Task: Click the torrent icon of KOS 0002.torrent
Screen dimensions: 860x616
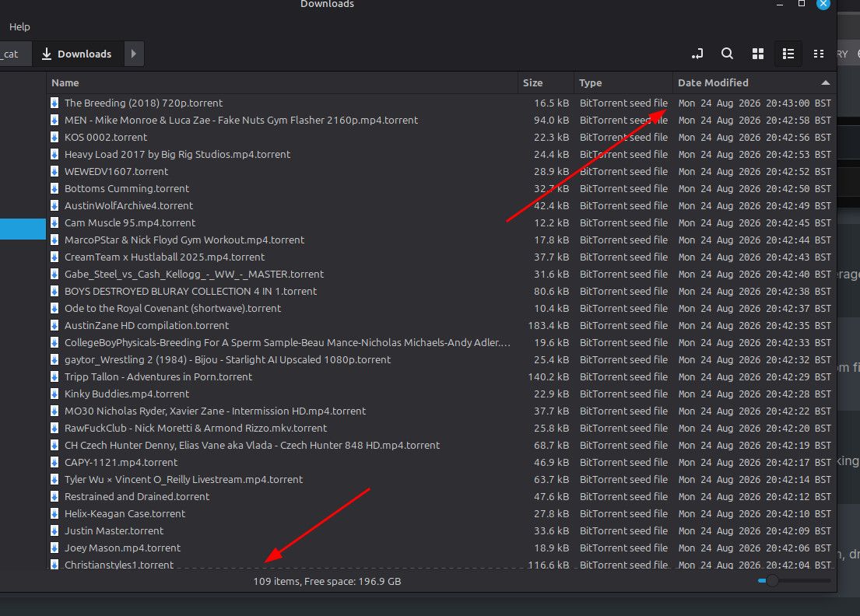Action: point(54,137)
